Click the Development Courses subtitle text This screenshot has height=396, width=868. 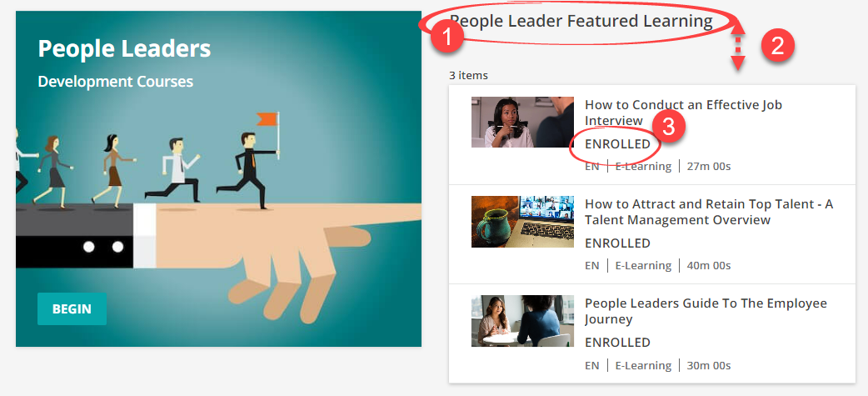[115, 82]
